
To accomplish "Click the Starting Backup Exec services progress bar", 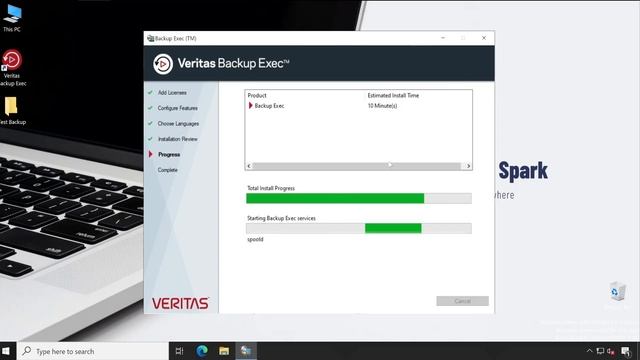I will (359, 229).
